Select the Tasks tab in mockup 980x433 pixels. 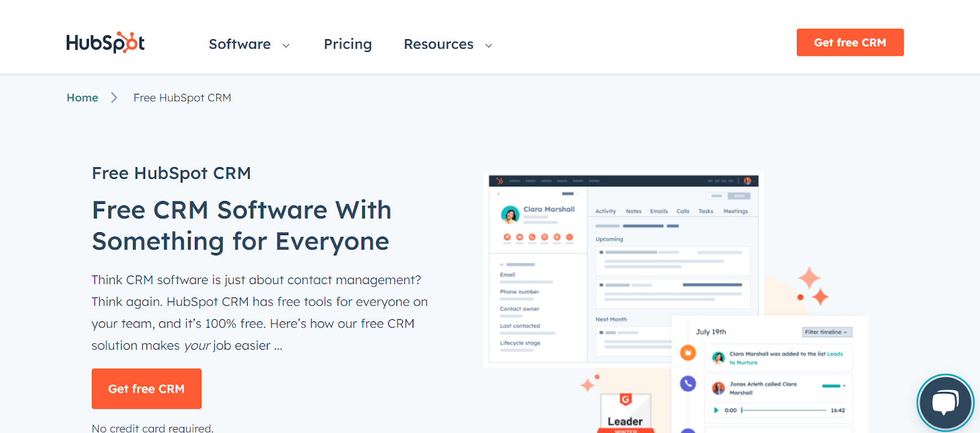(706, 211)
